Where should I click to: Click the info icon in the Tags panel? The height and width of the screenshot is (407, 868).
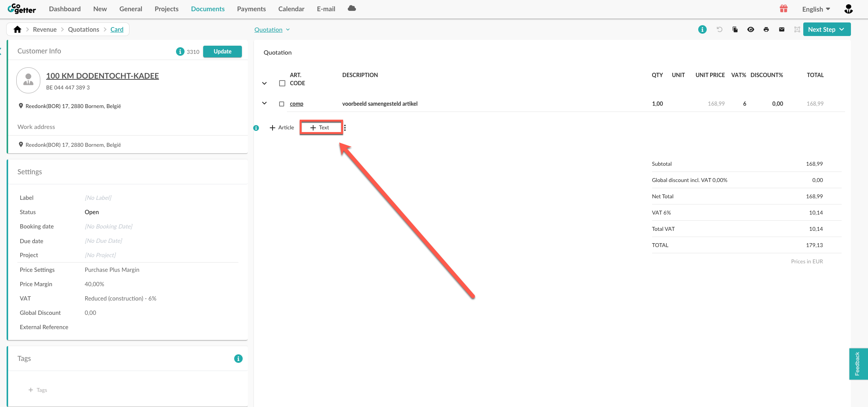[238, 359]
